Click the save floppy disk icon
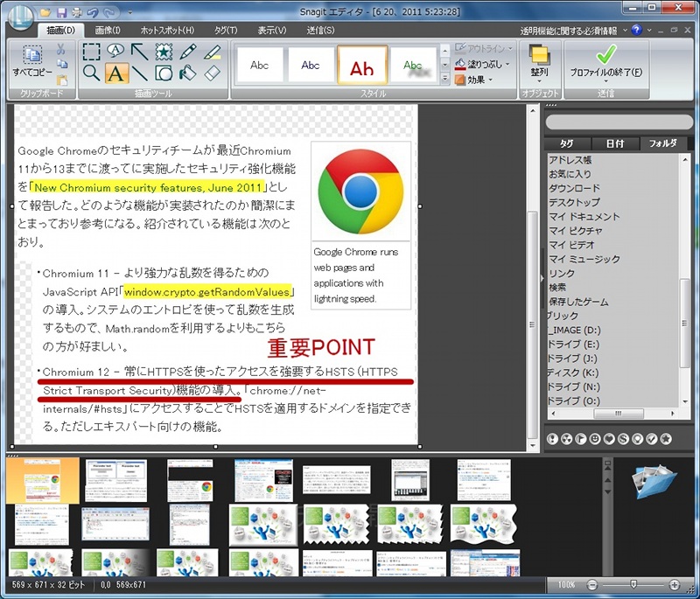This screenshot has width=700, height=599. (61, 12)
